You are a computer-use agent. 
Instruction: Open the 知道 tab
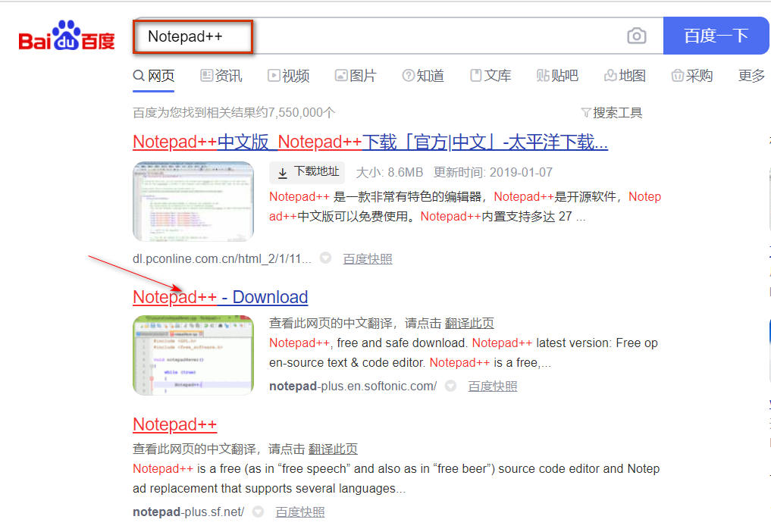pyautogui.click(x=423, y=76)
